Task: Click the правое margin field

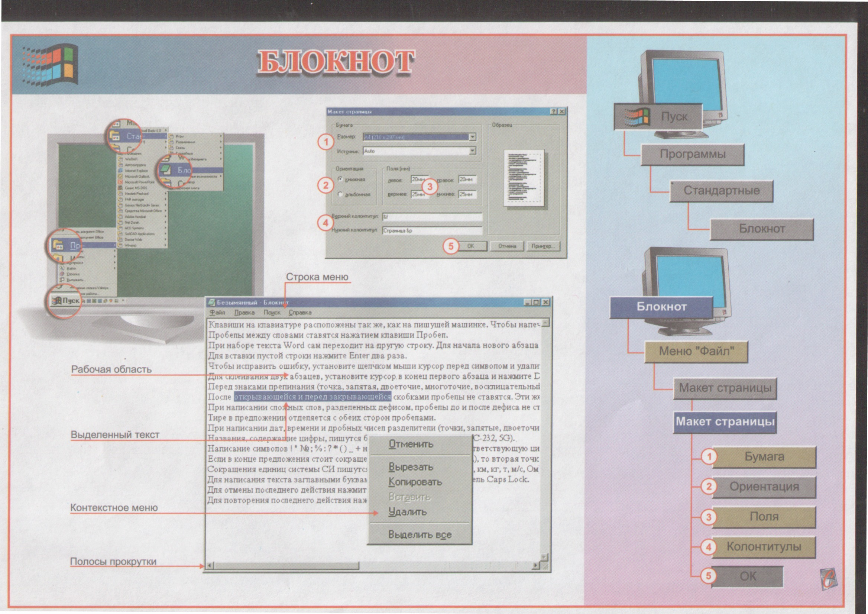Action: 467,179
